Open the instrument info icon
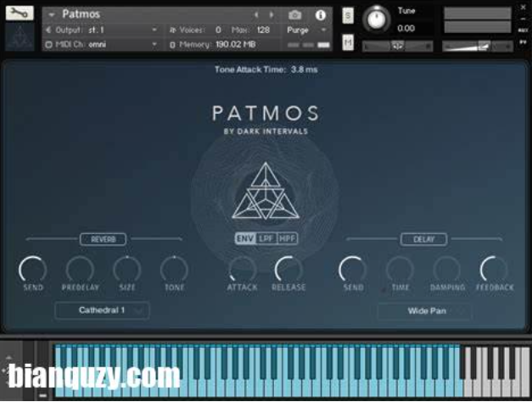532x402 pixels. click(x=320, y=15)
